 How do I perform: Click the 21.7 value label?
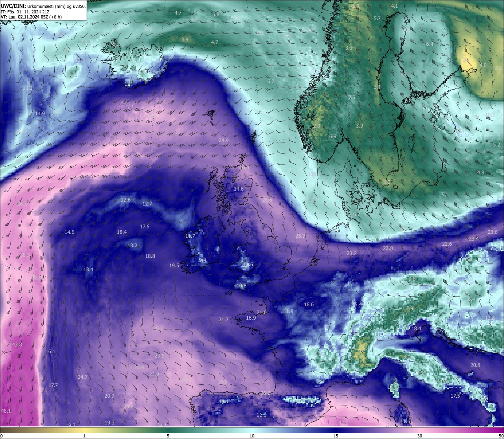(x=223, y=320)
